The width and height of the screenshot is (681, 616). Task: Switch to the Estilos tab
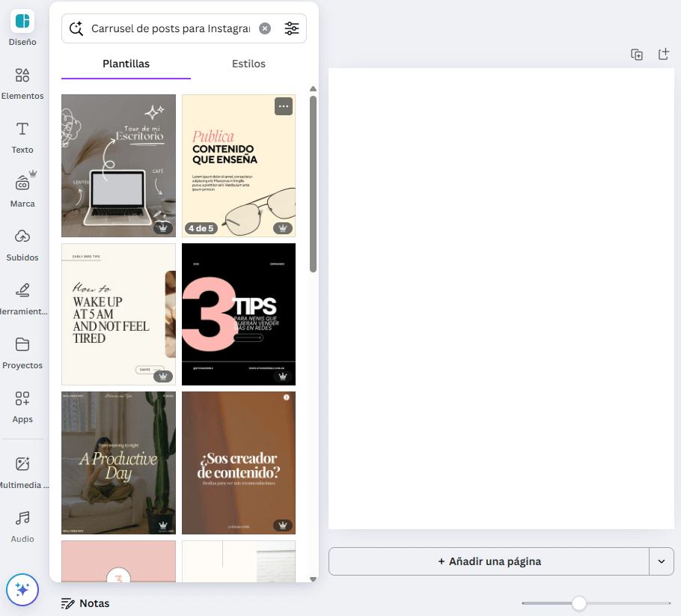click(x=248, y=64)
